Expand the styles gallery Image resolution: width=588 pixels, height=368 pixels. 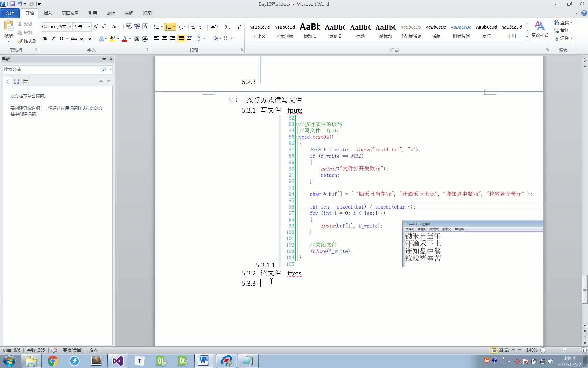pos(527,38)
